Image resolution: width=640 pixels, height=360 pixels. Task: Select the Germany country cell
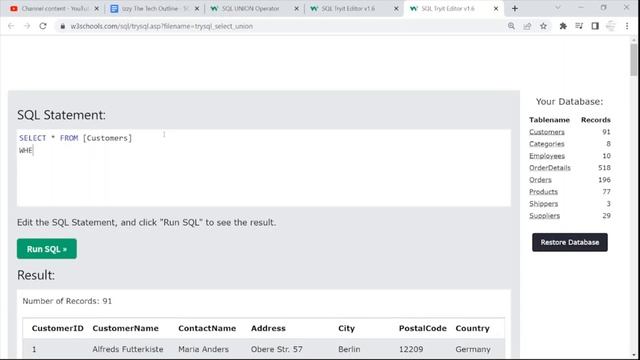pyautogui.click(x=473, y=349)
